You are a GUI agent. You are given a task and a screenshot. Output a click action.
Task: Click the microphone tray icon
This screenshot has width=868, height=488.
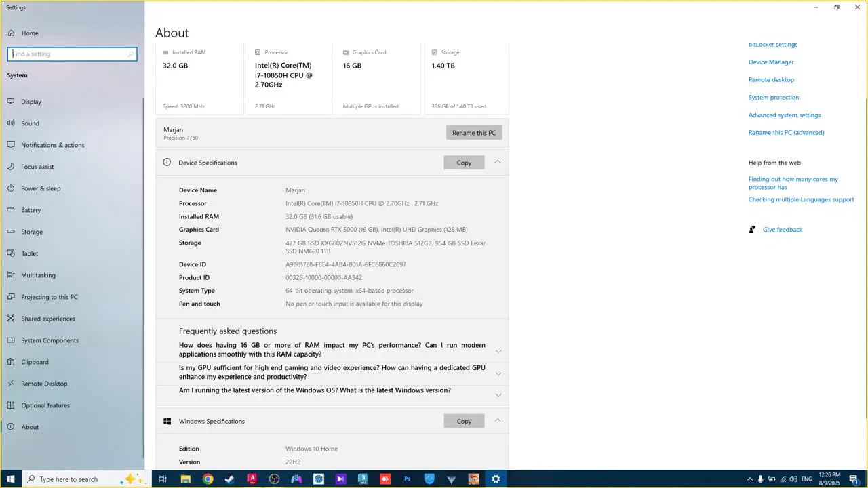click(x=760, y=479)
